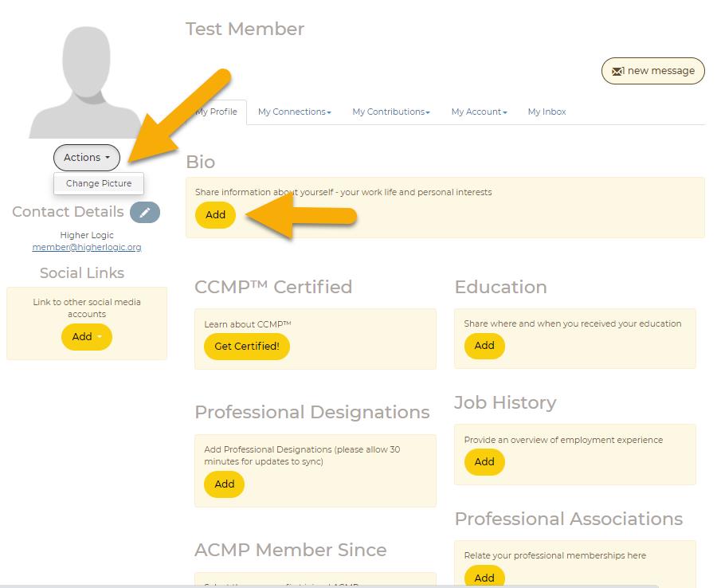Open the Actions dropdown
Screen dimensions: 717x588
pos(86,157)
